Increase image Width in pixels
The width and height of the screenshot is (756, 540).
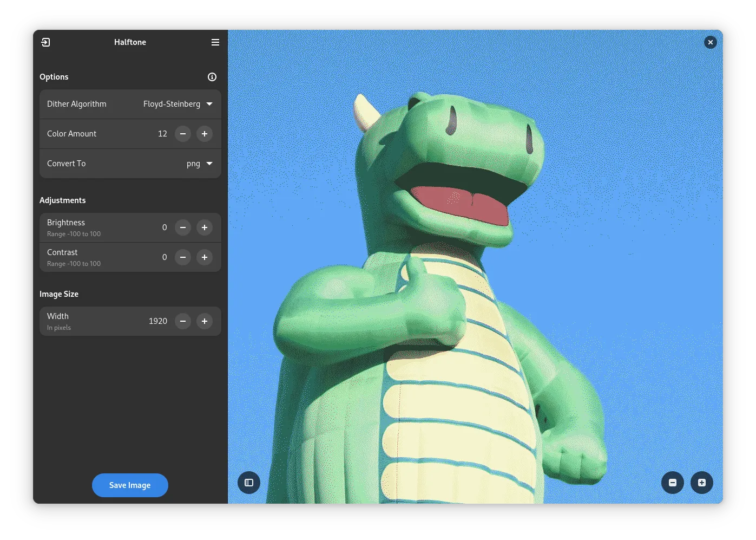point(205,321)
